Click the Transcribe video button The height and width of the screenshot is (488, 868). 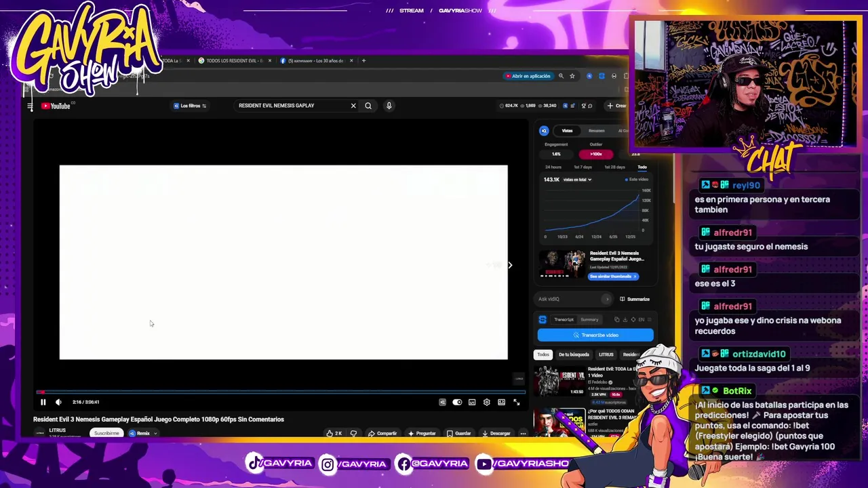(x=595, y=335)
